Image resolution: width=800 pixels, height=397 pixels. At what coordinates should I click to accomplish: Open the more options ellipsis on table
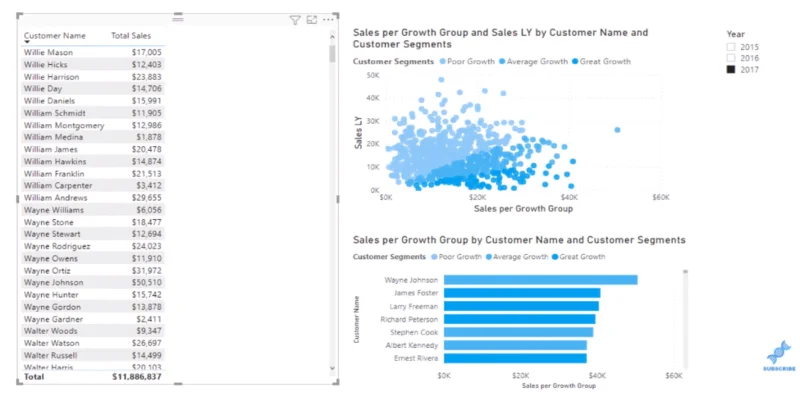[x=328, y=20]
